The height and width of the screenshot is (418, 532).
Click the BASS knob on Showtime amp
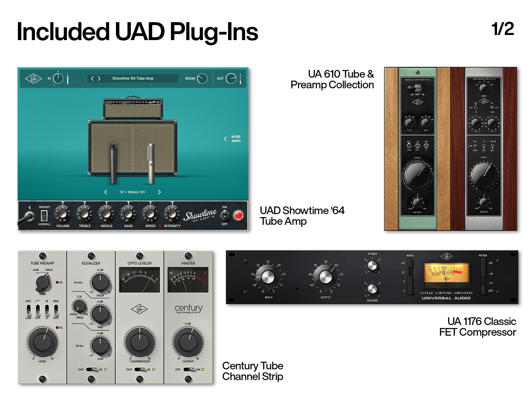click(x=128, y=214)
